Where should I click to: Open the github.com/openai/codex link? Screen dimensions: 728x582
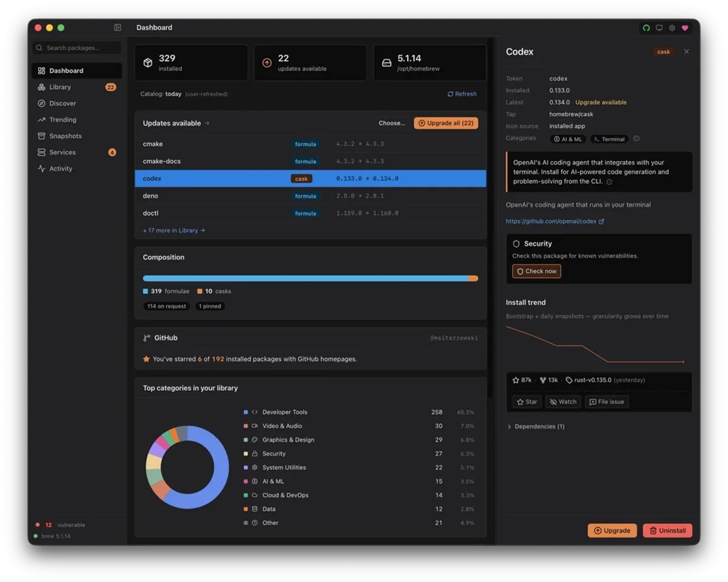coord(554,222)
